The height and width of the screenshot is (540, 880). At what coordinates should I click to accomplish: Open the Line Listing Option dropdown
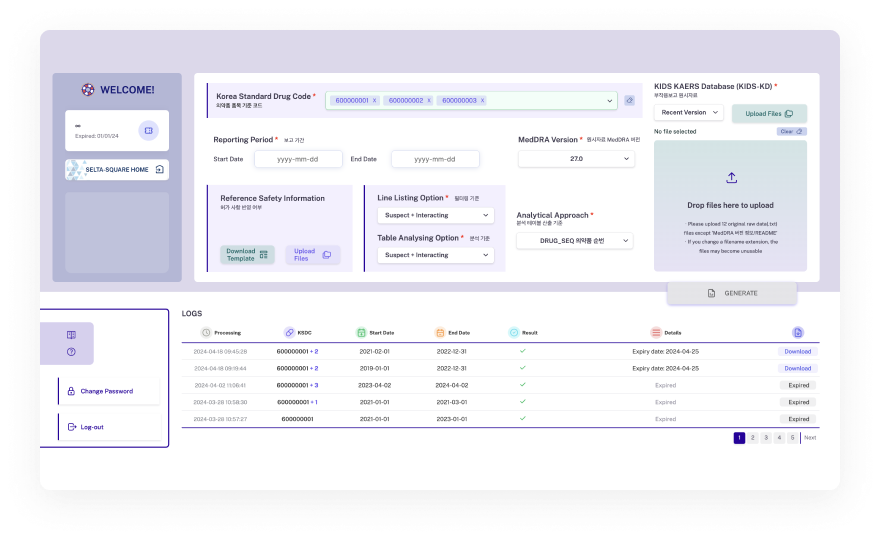click(436, 215)
